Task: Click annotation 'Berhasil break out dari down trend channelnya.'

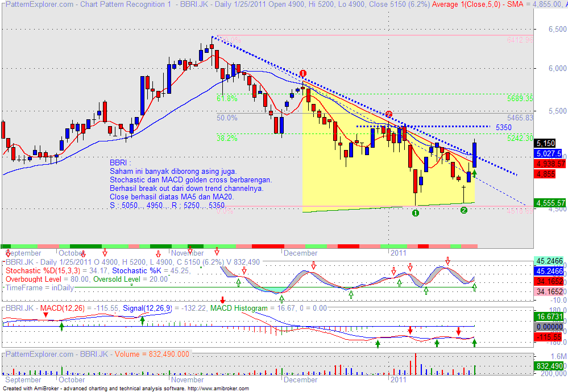Action: pos(186,188)
